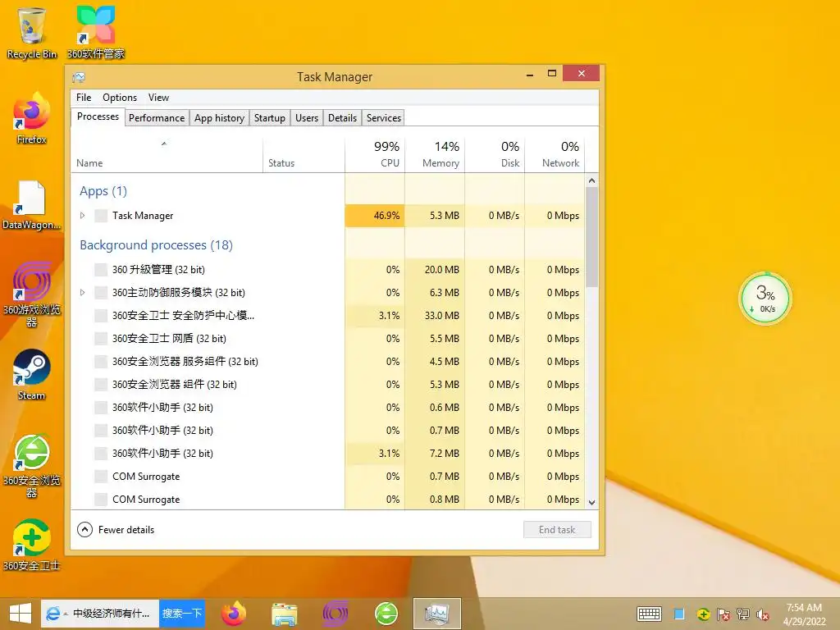
Task: Open the File menu
Action: pos(84,98)
